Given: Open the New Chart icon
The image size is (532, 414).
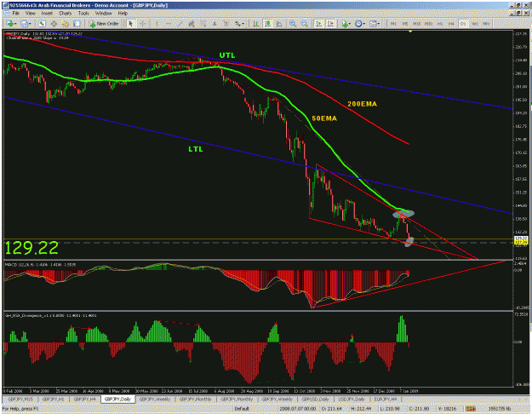Looking at the screenshot, I should (x=10, y=24).
